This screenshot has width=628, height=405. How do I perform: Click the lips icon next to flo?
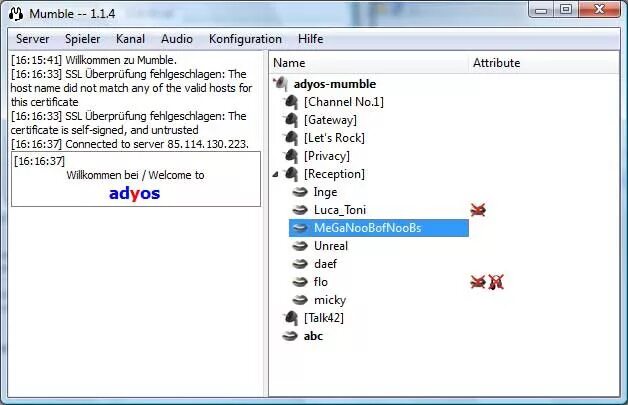point(300,282)
